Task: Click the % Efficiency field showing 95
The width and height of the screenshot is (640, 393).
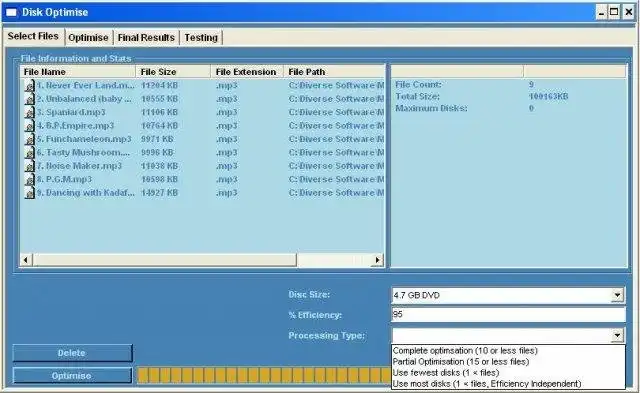Action: (x=508, y=314)
